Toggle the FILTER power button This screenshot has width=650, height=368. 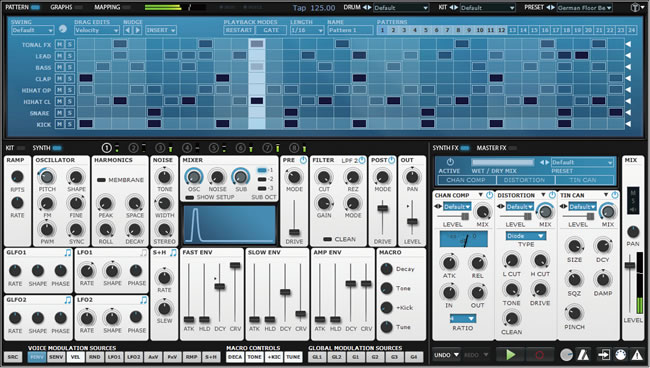pyautogui.click(x=362, y=160)
